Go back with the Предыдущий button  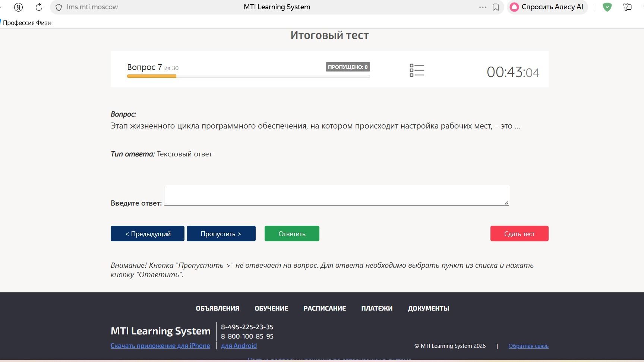pyautogui.click(x=148, y=234)
